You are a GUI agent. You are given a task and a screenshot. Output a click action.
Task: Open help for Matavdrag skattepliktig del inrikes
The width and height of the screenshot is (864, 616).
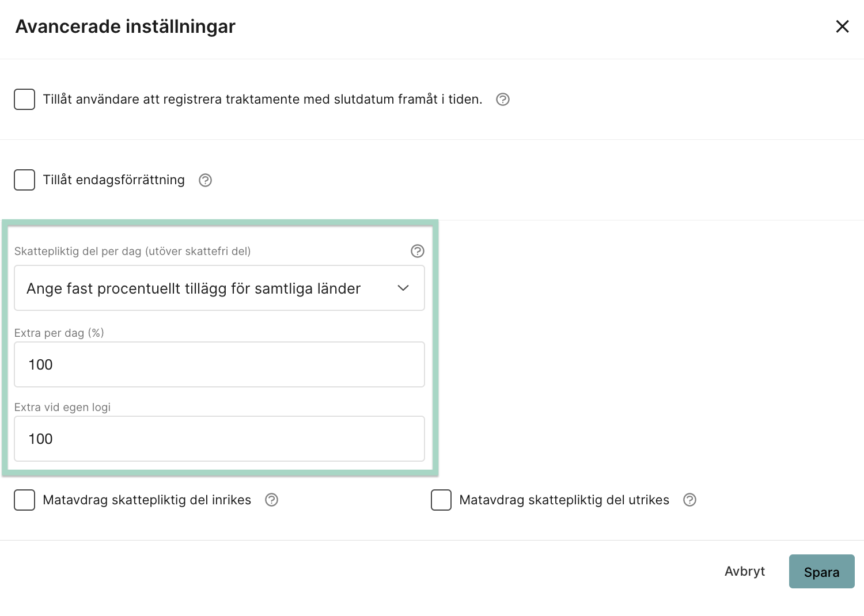point(272,500)
